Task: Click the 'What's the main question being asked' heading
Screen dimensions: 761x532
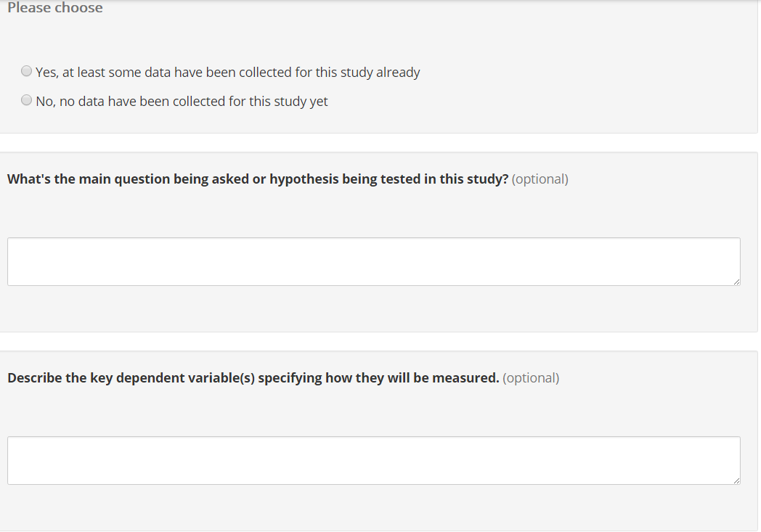Action: pyautogui.click(x=258, y=179)
